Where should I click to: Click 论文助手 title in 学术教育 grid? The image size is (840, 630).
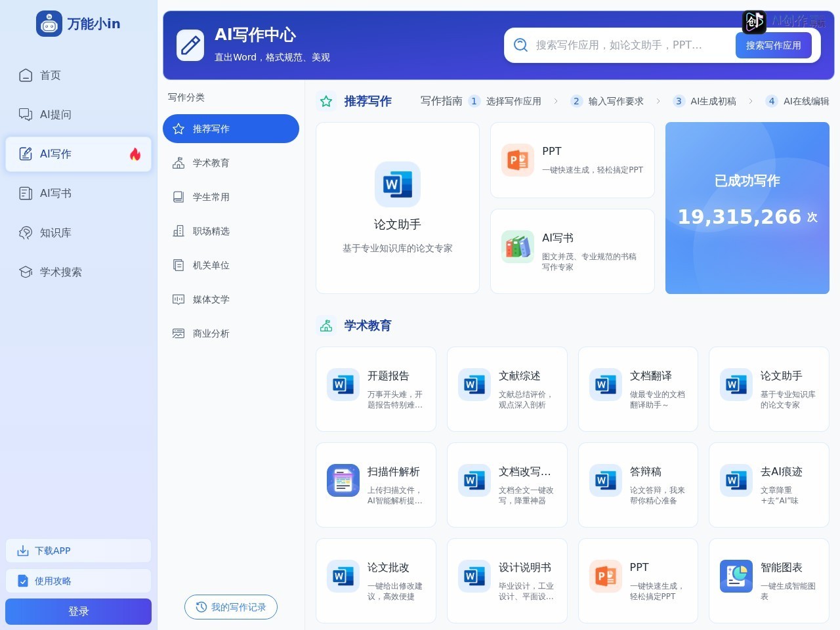click(x=782, y=375)
